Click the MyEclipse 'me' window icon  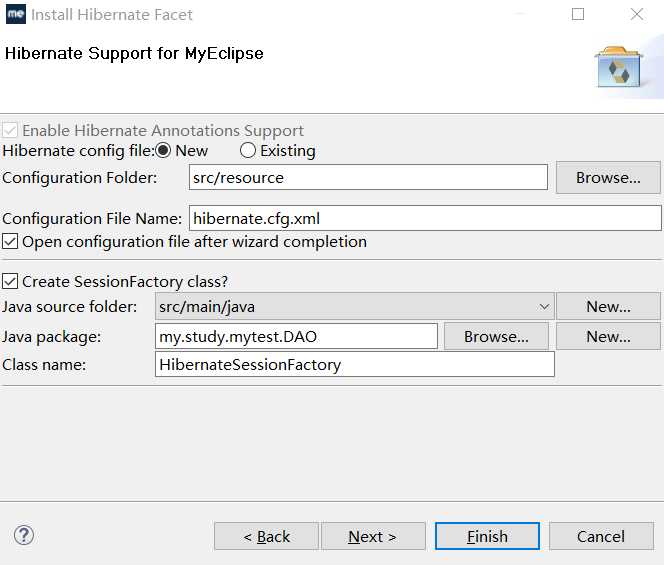[16, 14]
